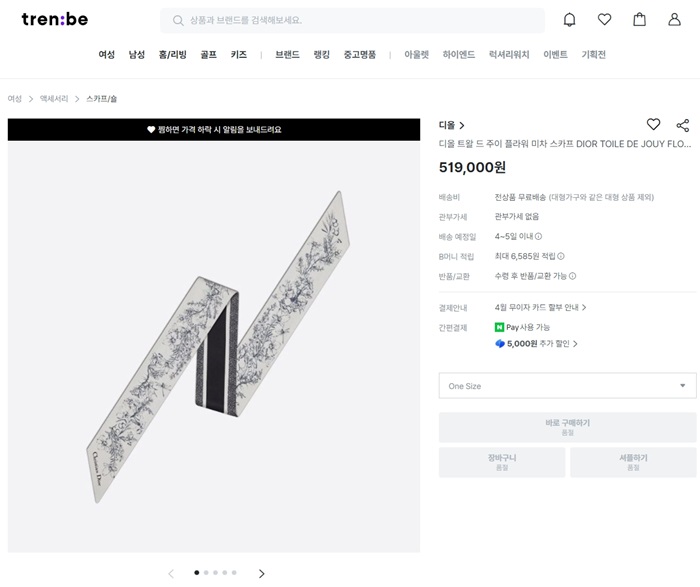Open the notifications bell

[570, 20]
